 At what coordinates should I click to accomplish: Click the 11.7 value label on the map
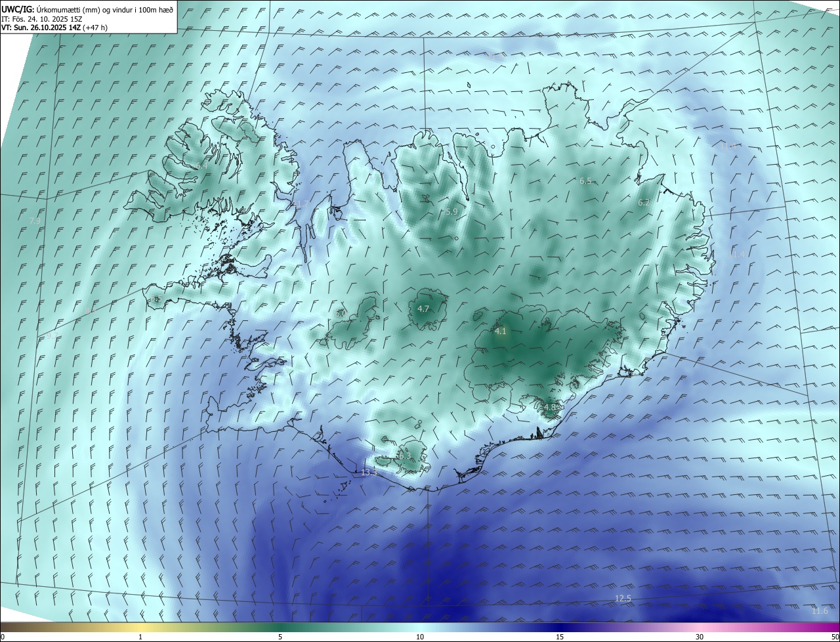[x=301, y=204]
